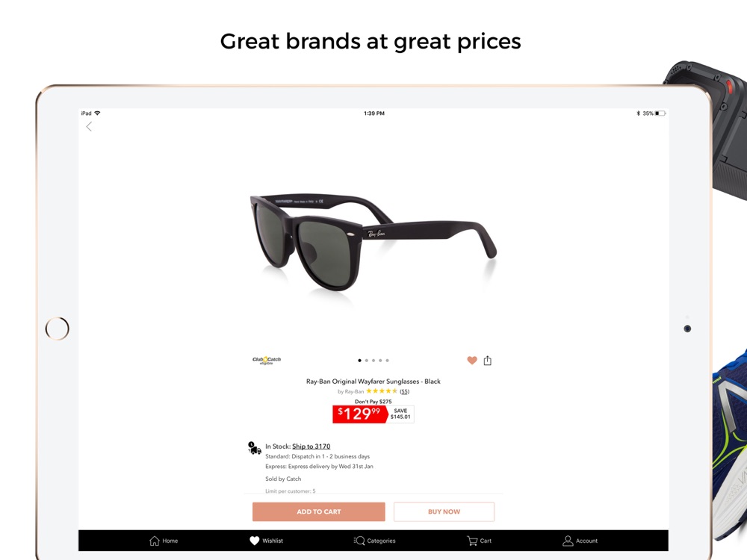Open the Account profile icon
Viewport: 747px width, 560px height.
(x=568, y=541)
